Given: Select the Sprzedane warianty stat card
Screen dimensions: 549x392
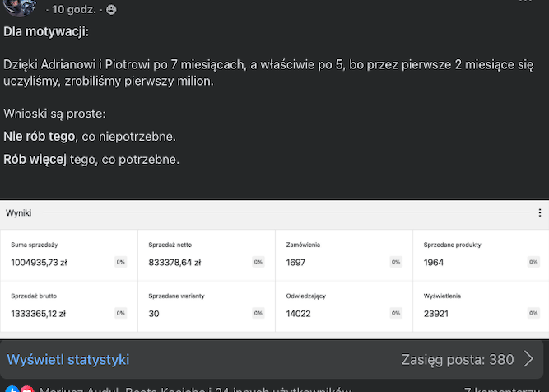Looking at the screenshot, I should tap(206, 306).
